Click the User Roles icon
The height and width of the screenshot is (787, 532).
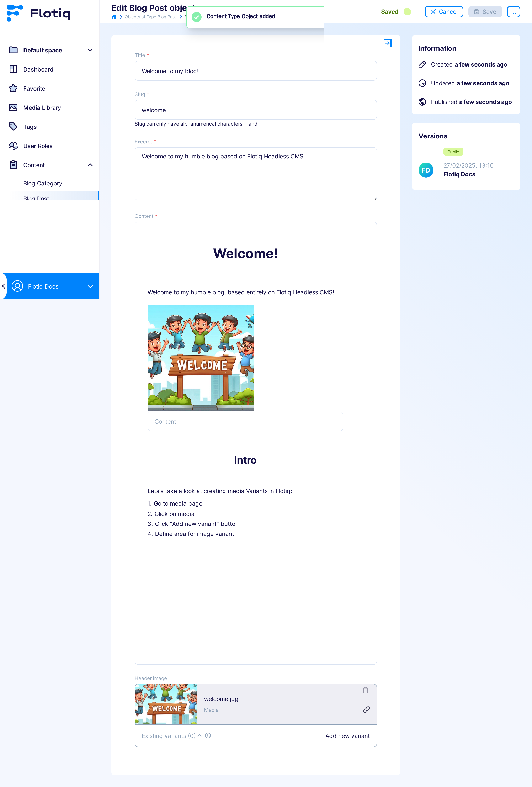(13, 146)
